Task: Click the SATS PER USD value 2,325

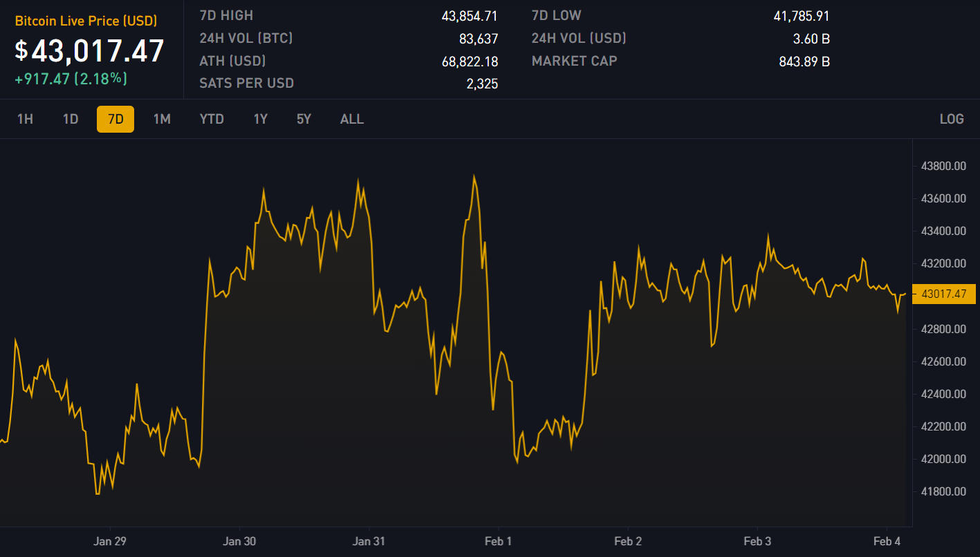Action: point(482,84)
